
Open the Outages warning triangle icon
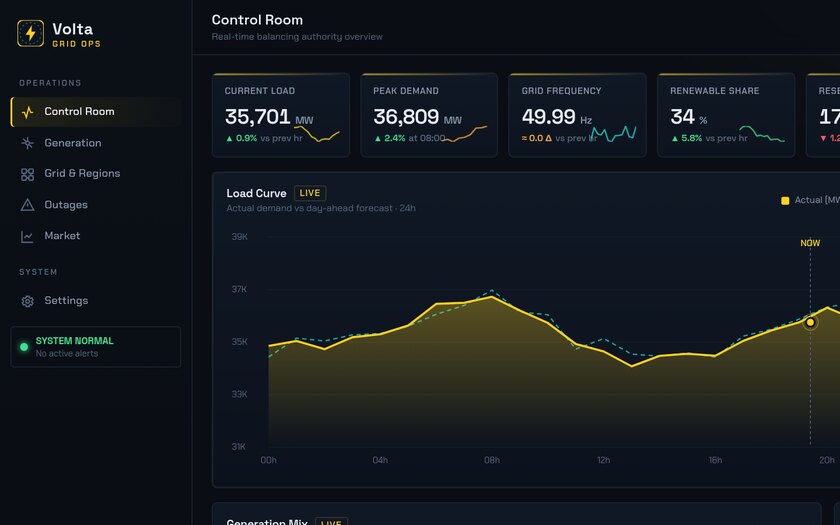coord(27,205)
